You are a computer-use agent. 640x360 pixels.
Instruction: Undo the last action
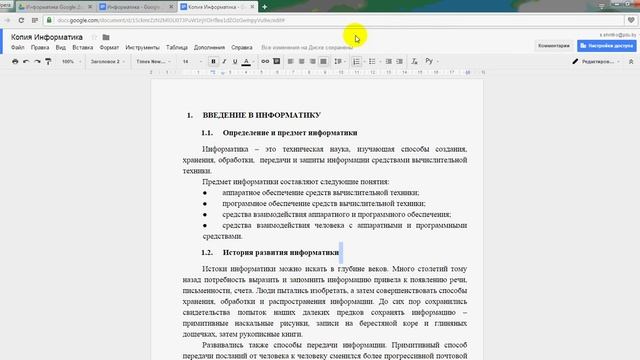(x=26, y=62)
